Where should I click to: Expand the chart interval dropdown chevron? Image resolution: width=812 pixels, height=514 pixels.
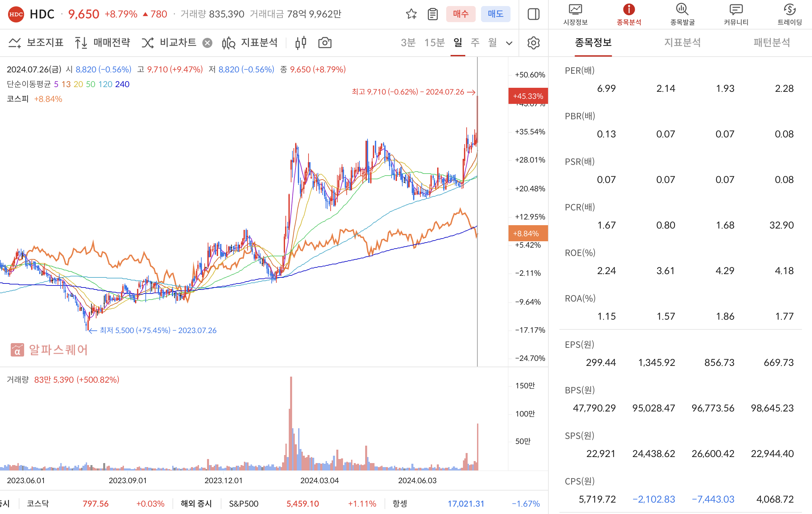click(509, 43)
